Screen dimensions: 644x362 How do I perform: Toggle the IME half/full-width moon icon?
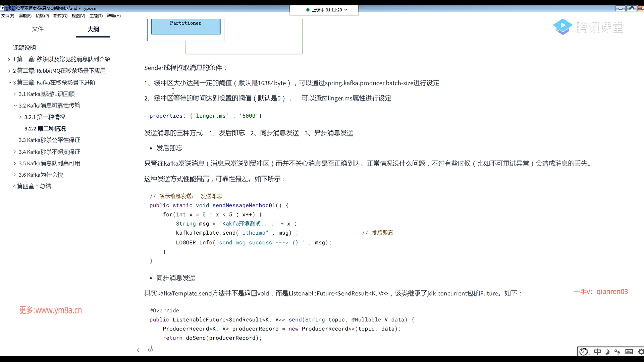tap(607, 352)
